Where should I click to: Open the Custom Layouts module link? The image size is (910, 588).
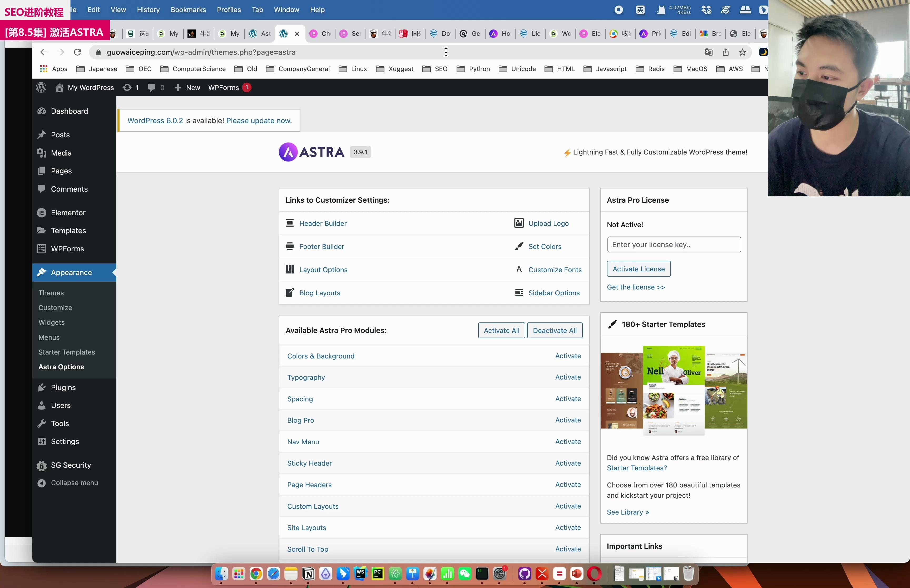coord(313,506)
